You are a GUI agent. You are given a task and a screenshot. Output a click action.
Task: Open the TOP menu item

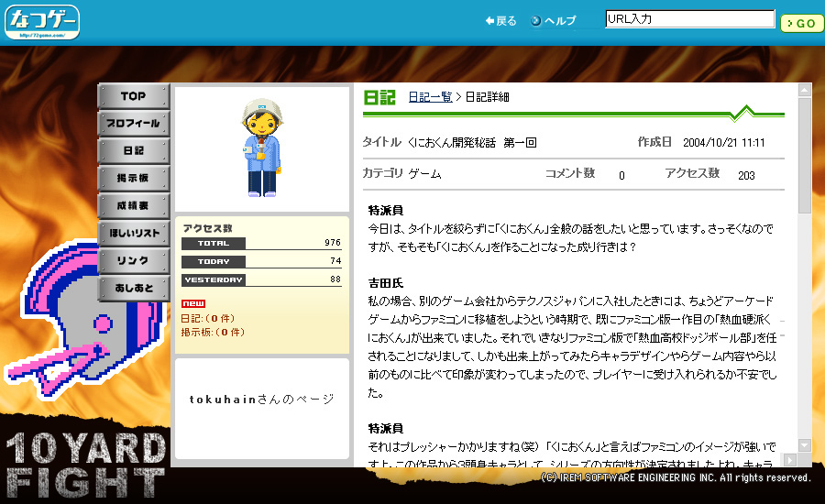[x=134, y=96]
